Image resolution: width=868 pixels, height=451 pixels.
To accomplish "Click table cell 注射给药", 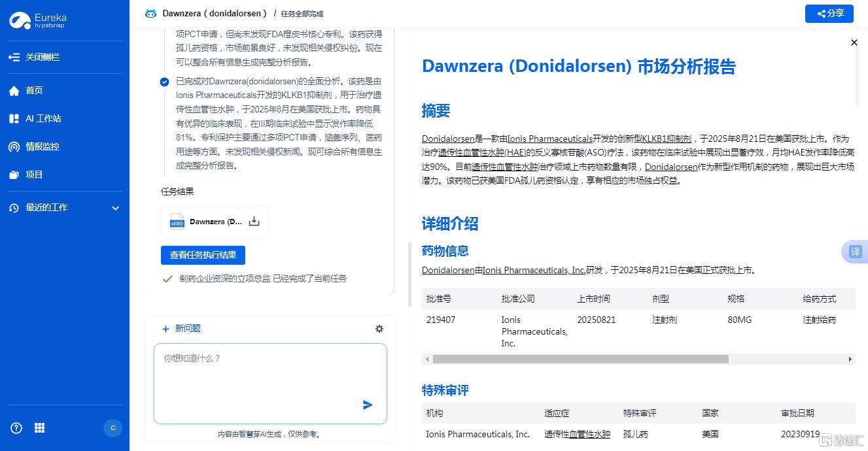I will [820, 320].
